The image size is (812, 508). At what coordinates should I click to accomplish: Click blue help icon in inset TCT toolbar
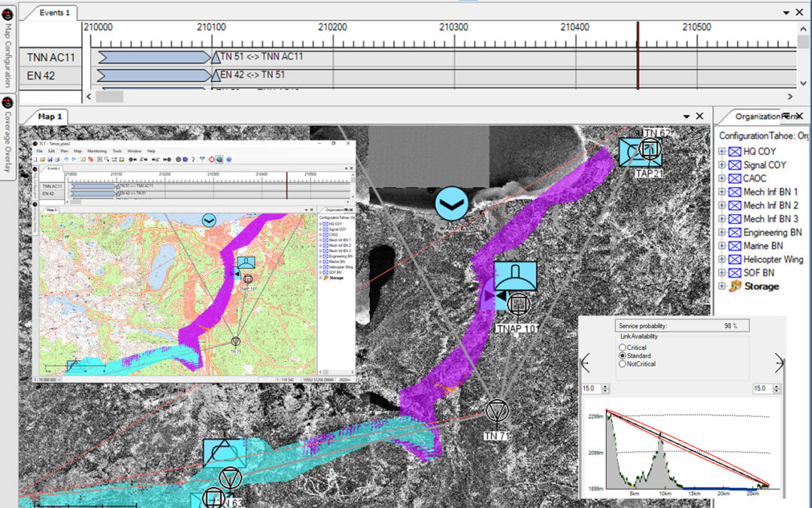tap(229, 159)
